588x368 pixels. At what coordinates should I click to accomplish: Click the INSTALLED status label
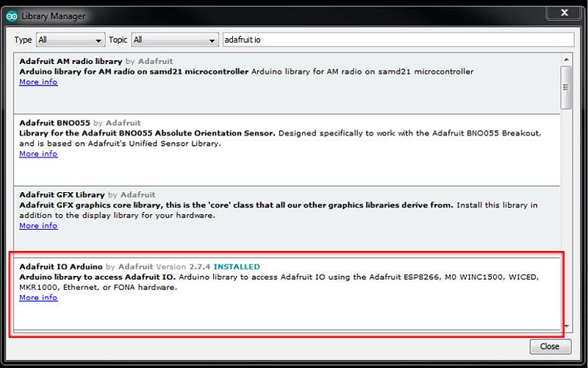tap(237, 266)
